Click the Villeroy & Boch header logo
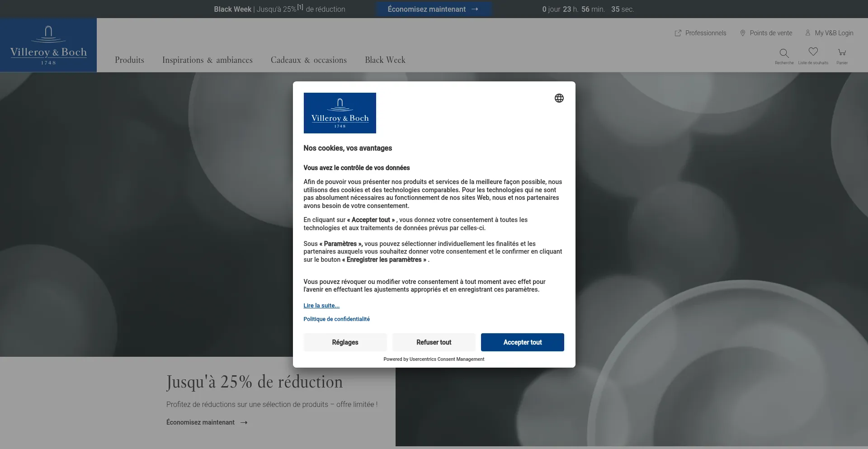Viewport: 868px width, 449px height. [48, 45]
